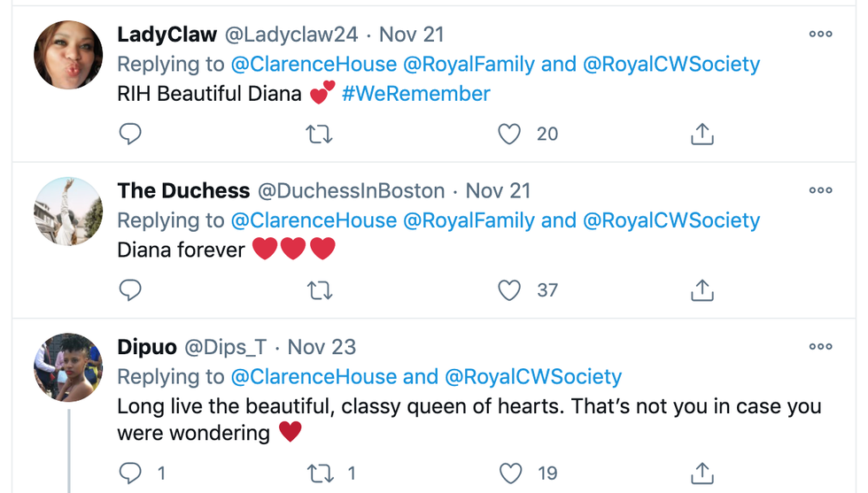The width and height of the screenshot is (868, 493).
Task: Reply to The Duchess's tweet
Action: 130,289
